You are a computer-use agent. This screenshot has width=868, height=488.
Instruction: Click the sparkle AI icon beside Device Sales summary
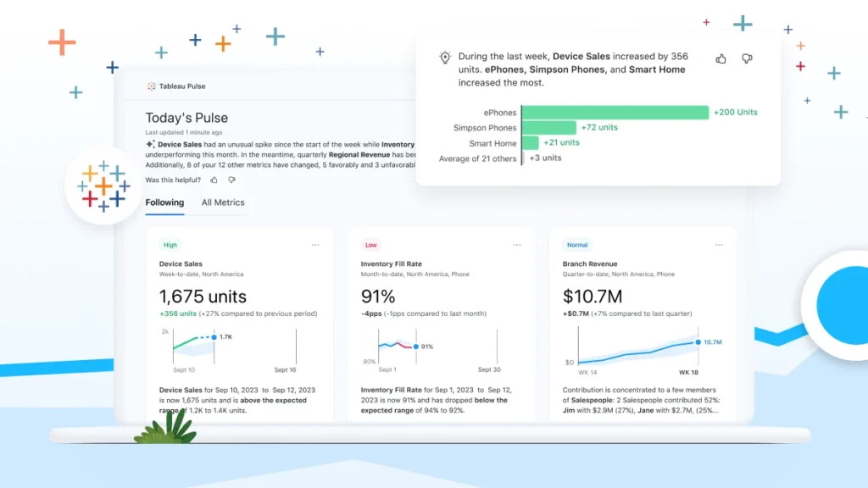coord(152,144)
